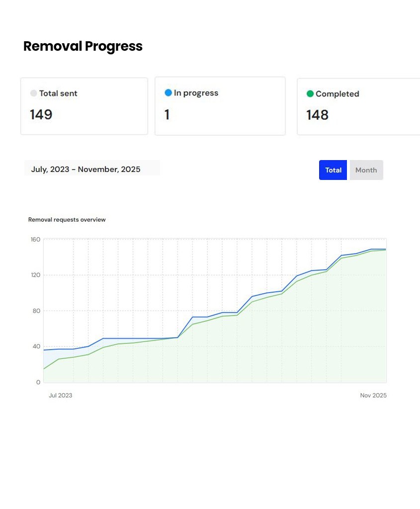Click the In progress count of 1
The image size is (420, 509).
point(167,115)
